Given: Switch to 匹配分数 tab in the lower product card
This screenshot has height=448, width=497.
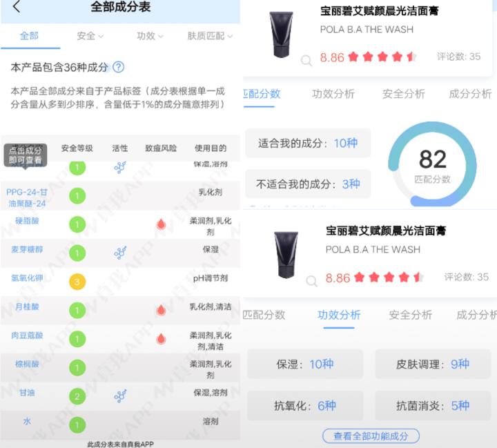Looking at the screenshot, I should (264, 315).
